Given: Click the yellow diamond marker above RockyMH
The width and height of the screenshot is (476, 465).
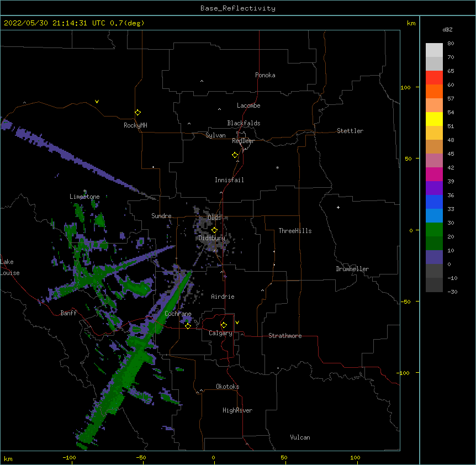Looking at the screenshot, I should coord(137,113).
